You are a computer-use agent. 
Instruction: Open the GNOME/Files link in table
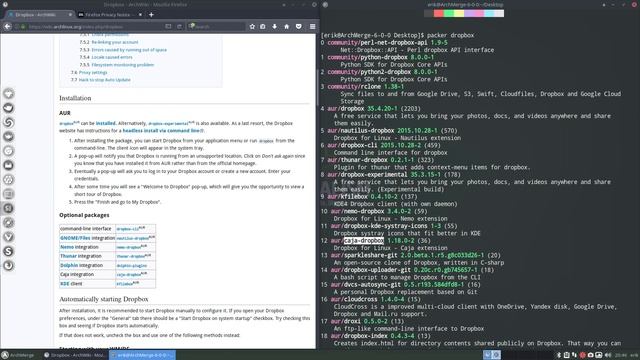(75, 238)
